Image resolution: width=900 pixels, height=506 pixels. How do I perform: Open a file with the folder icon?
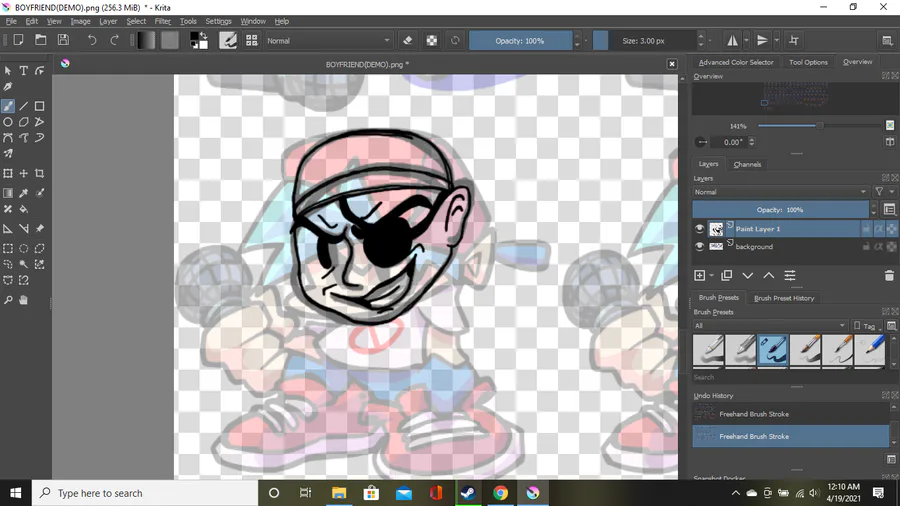(x=41, y=40)
